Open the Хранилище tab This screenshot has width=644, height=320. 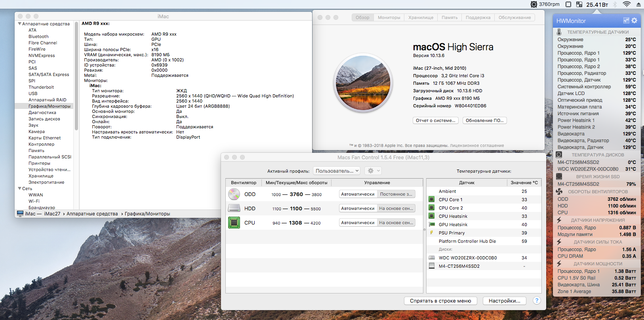(x=421, y=17)
